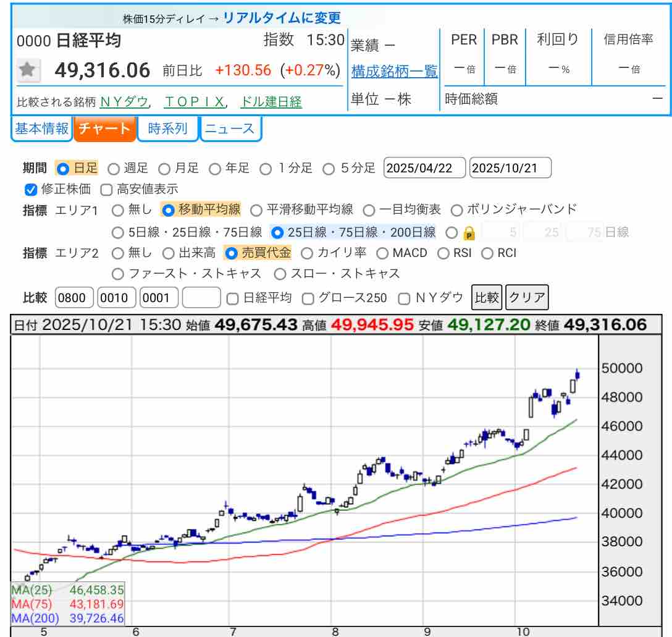
Task: Open the 基本情報 tab
Action: (41, 129)
